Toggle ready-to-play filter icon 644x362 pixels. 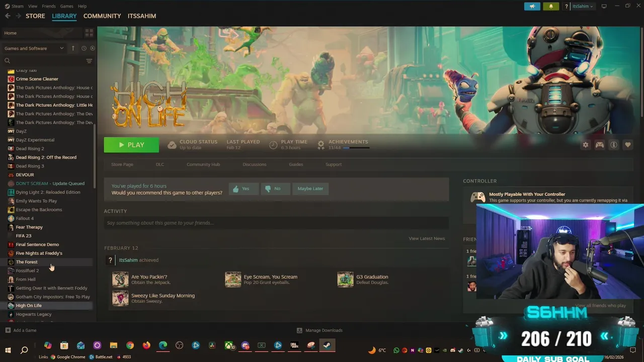[92, 48]
